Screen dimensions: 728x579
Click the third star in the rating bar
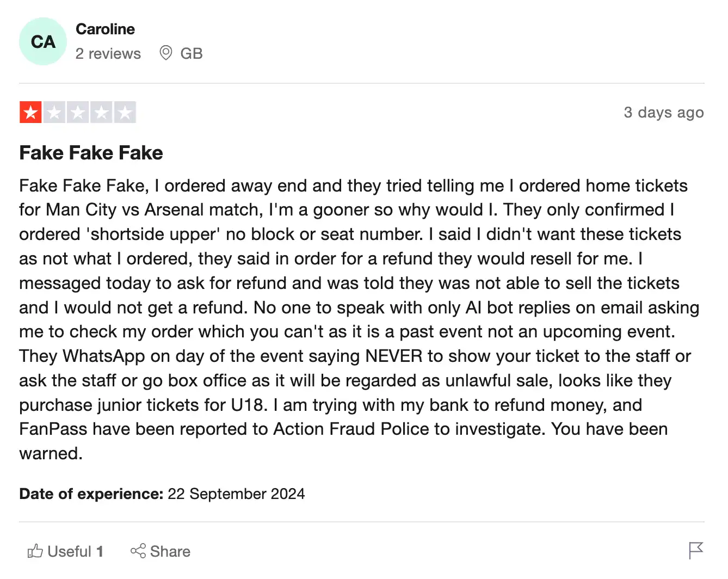tap(78, 112)
